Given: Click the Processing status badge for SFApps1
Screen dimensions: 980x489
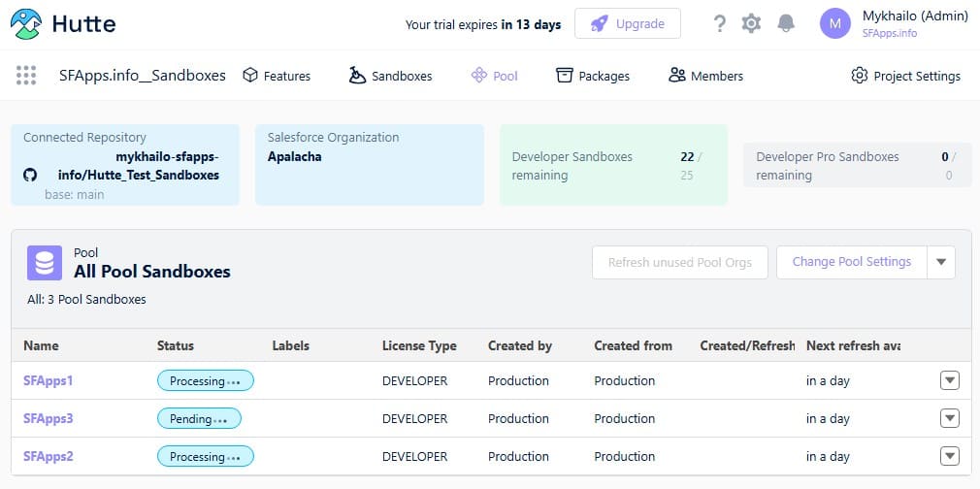Looking at the screenshot, I should pyautogui.click(x=205, y=381).
